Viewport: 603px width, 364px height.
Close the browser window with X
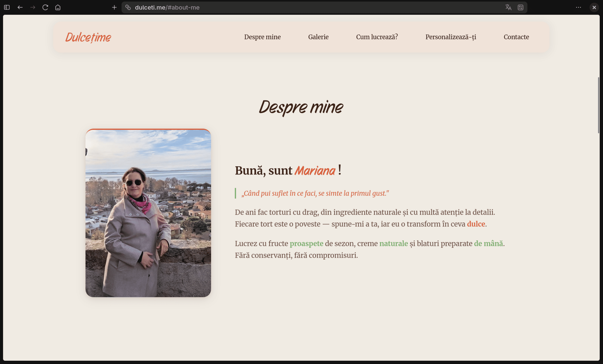click(x=594, y=7)
